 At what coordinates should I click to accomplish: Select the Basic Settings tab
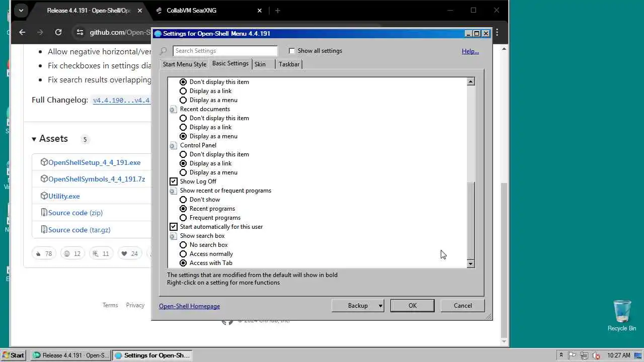(x=230, y=63)
